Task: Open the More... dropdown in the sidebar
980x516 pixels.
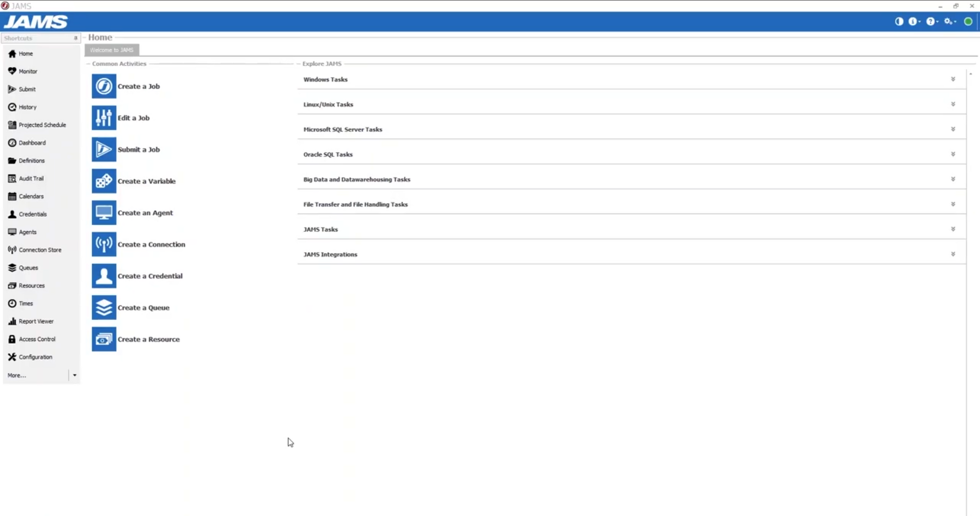Action: click(x=74, y=375)
